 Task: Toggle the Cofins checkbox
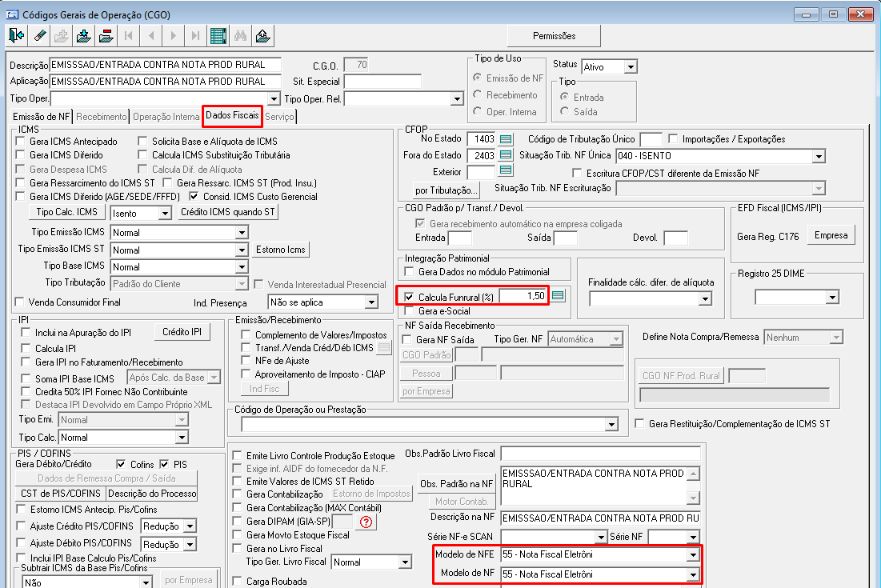point(121,464)
